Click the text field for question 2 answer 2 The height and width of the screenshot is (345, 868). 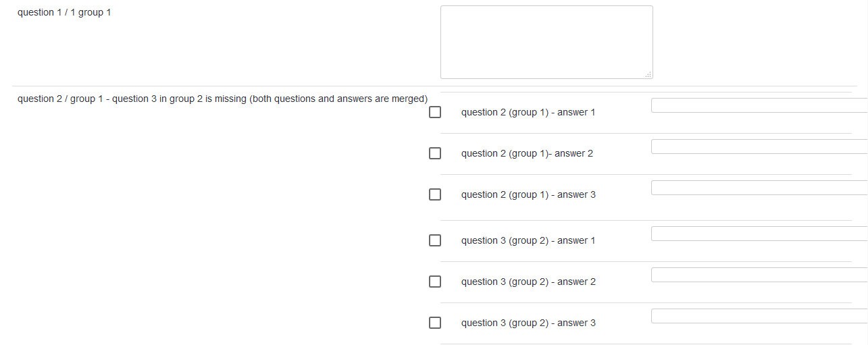pos(759,147)
